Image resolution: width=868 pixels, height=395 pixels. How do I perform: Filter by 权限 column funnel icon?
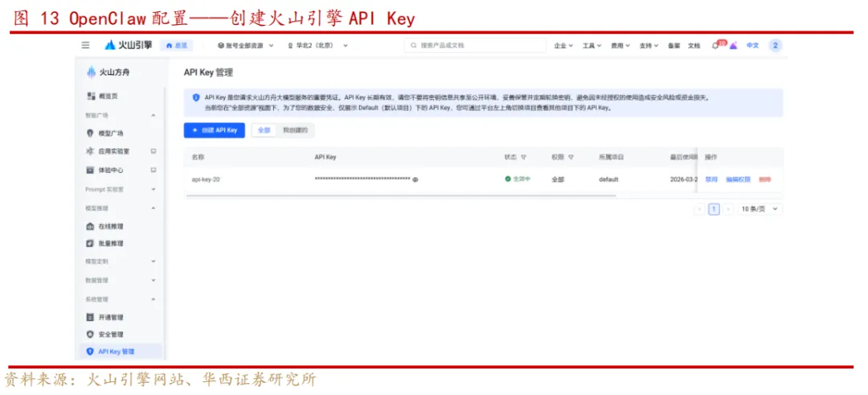pos(571,158)
